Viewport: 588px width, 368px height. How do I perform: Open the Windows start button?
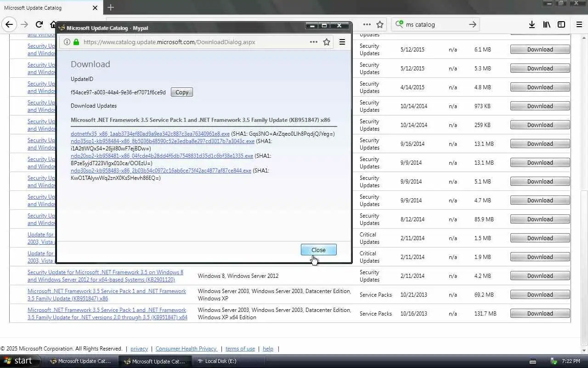pos(21,361)
